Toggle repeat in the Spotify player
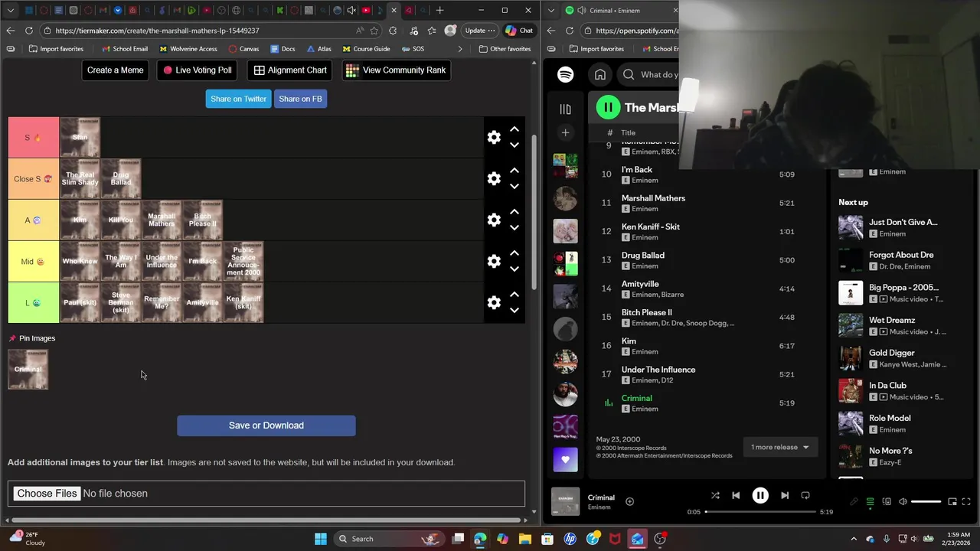Image resolution: width=980 pixels, height=551 pixels. (805, 496)
